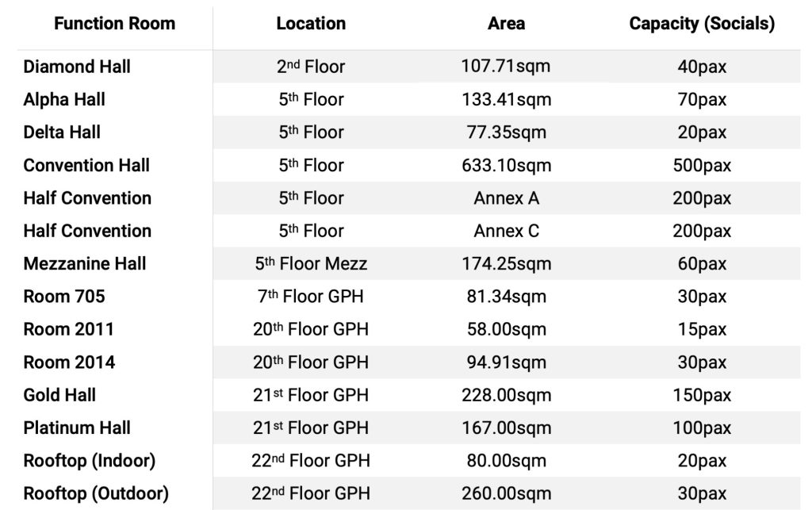This screenshot has height=510, width=812.
Task: Click the Delta Hall room name
Action: click(62, 132)
